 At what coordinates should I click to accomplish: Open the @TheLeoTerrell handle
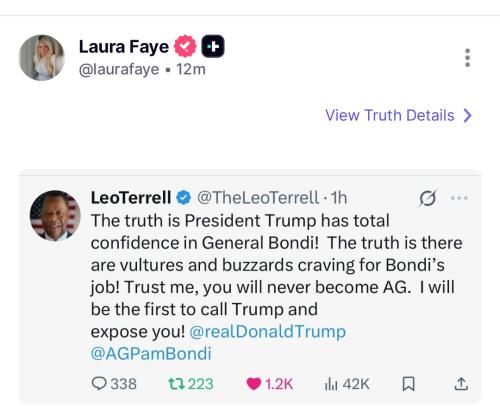click(x=258, y=198)
